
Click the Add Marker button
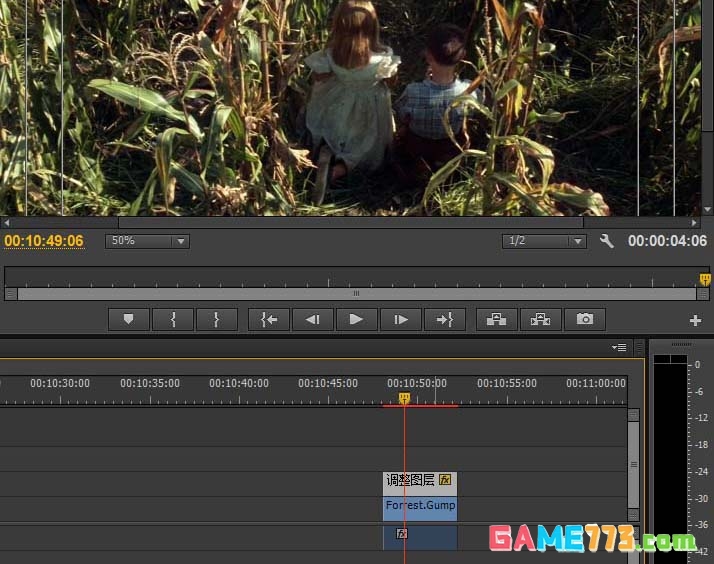[129, 319]
